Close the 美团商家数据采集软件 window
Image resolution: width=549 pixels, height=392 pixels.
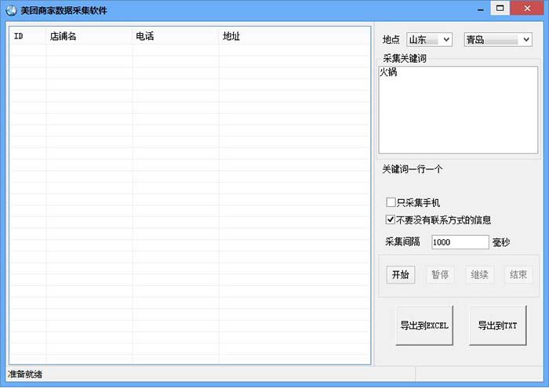(527, 8)
